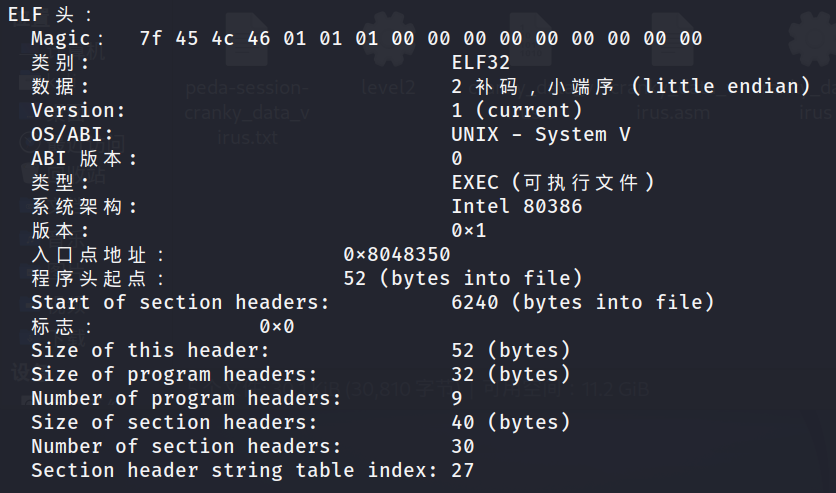Click the Magic bytes 7f 45 4c 46

[x=205, y=38]
